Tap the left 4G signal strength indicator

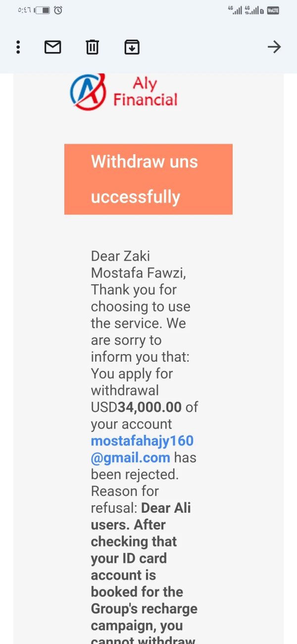point(235,10)
